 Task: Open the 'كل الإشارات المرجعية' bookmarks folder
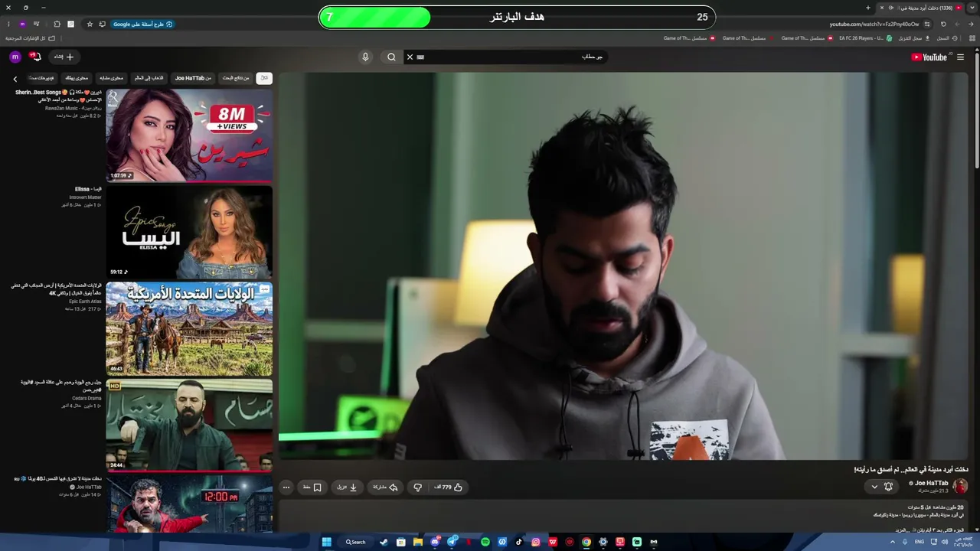[x=31, y=38]
